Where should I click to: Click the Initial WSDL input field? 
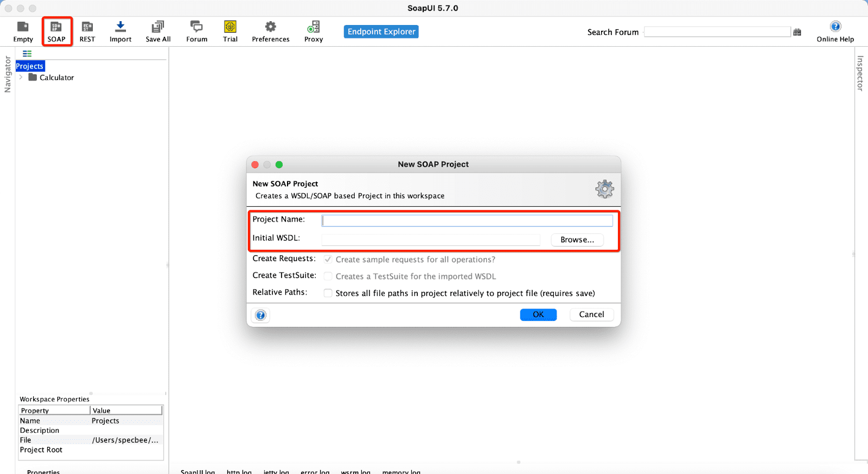[431, 239]
